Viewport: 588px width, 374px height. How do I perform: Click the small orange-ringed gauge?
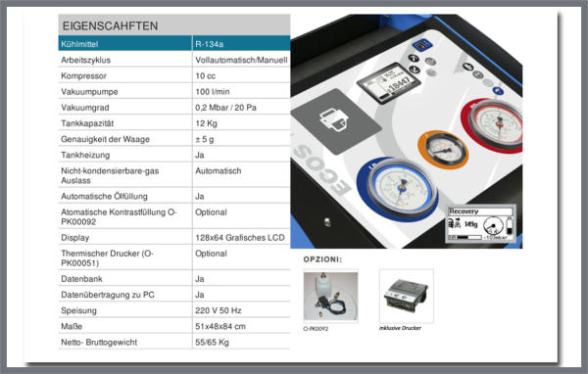click(x=444, y=150)
